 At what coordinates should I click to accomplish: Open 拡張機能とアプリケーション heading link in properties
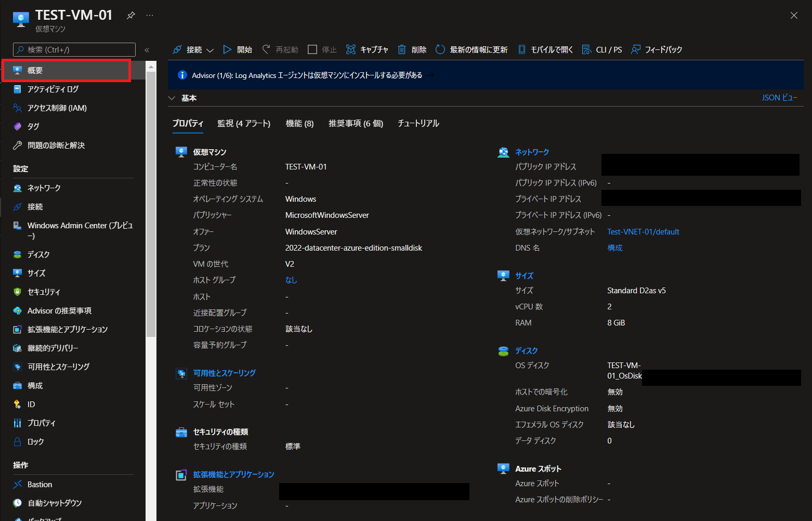pyautogui.click(x=233, y=475)
